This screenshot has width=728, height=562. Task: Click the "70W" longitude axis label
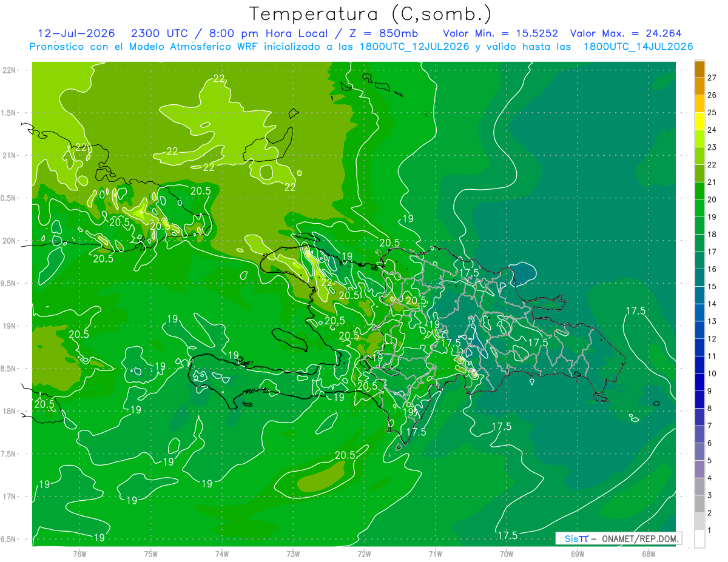[x=507, y=554]
